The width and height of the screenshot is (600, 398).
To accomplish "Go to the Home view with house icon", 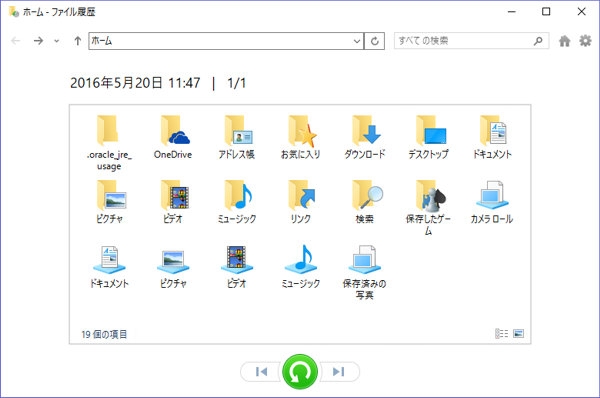I will (564, 41).
